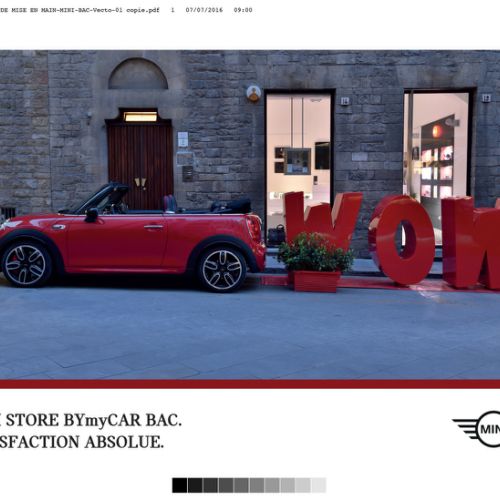This screenshot has height=500, width=500.
Task: Click the PDF filename in the header
Action: click(80, 10)
